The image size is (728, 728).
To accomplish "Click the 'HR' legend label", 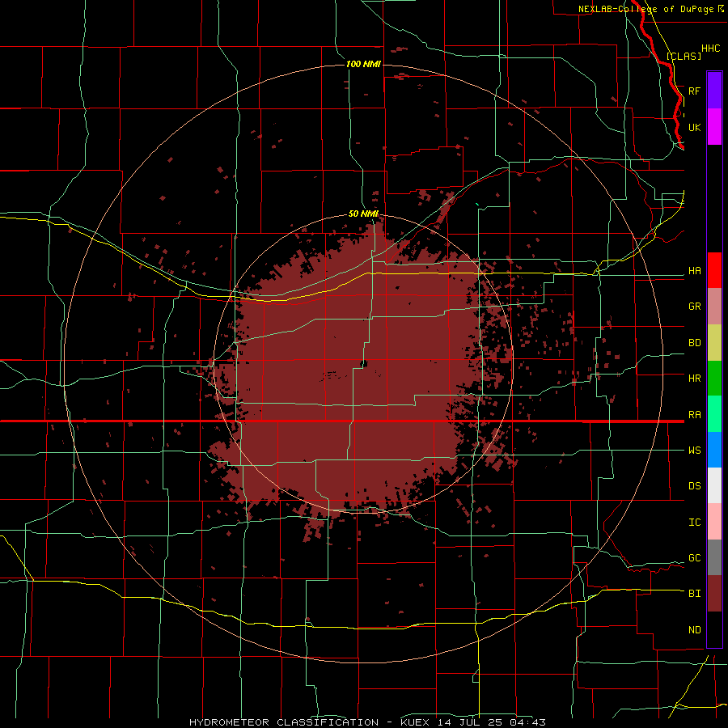I will pos(694,379).
